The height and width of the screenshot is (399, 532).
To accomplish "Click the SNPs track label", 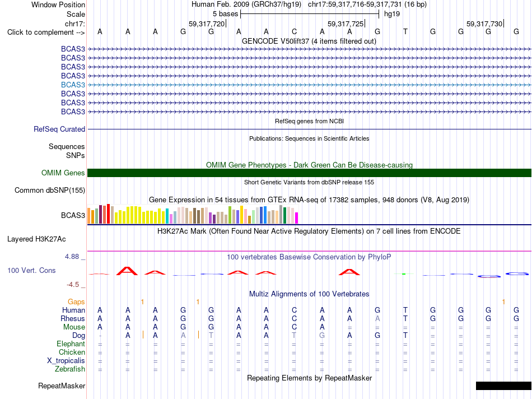I will [76, 155].
